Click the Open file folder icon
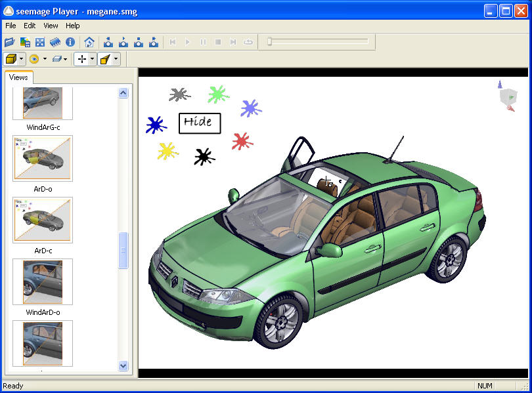The image size is (532, 393). coord(10,42)
